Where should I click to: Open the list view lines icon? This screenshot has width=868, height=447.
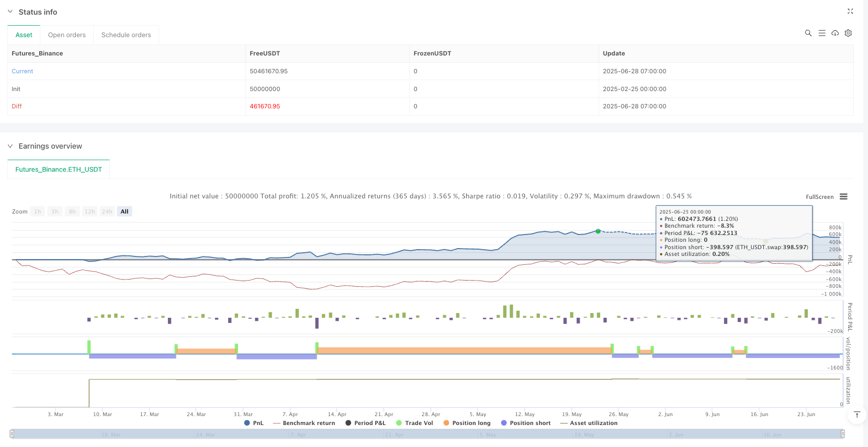pyautogui.click(x=822, y=33)
